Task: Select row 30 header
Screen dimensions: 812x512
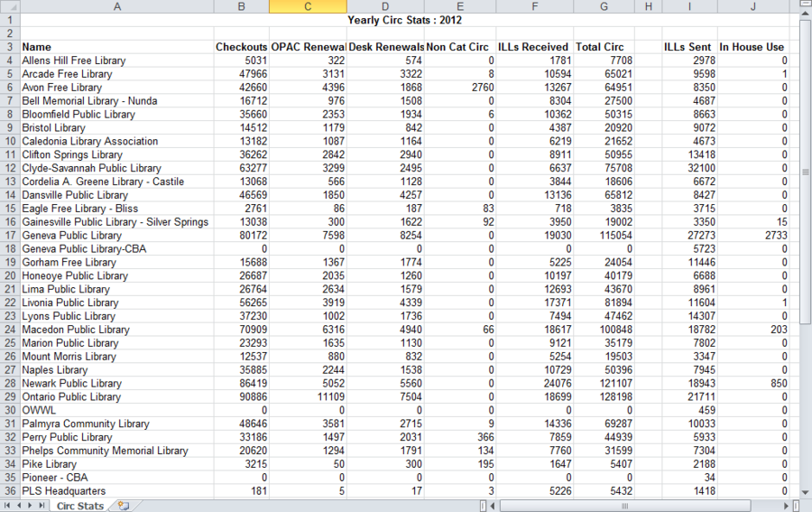Action: [x=10, y=411]
